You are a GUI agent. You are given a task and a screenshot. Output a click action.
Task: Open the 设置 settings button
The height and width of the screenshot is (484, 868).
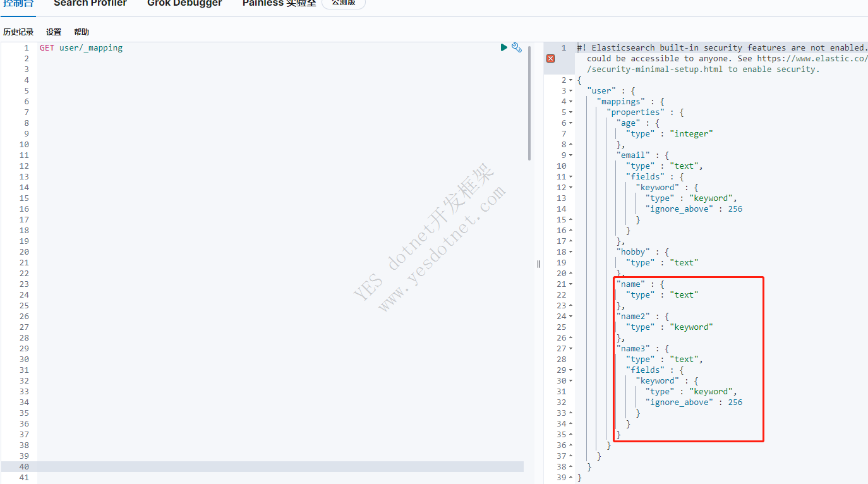point(54,32)
